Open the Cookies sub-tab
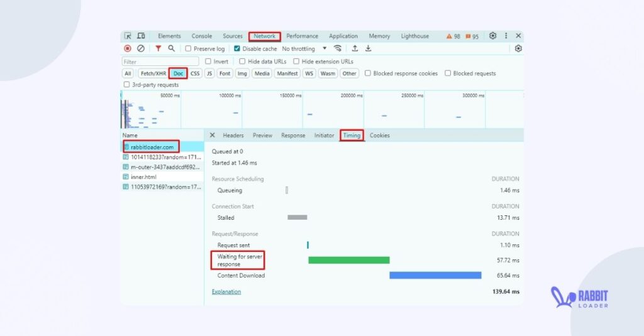This screenshot has width=644, height=336. click(379, 136)
